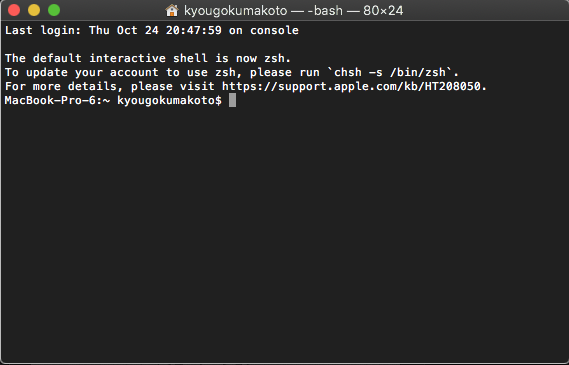Screen dimensions: 569x365
Task: Click the home folder proxy icon in title bar
Action: pos(172,11)
